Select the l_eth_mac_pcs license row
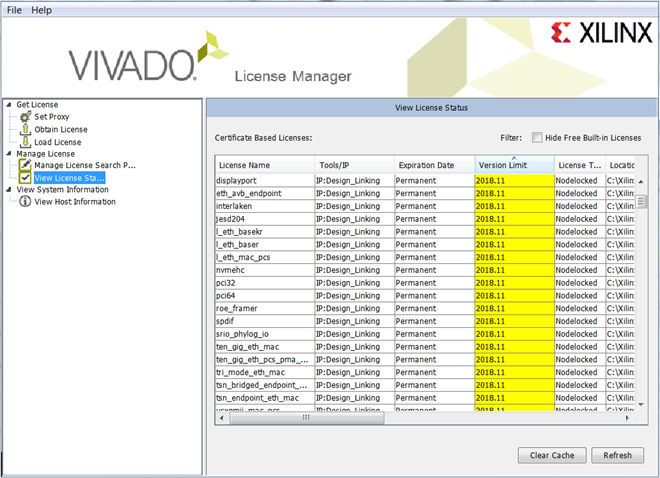The height and width of the screenshot is (478, 660). 425,257
